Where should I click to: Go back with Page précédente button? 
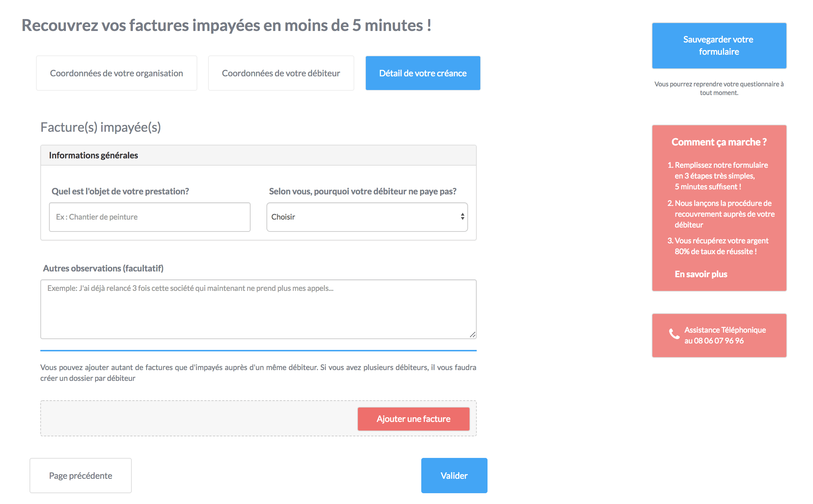click(x=81, y=476)
